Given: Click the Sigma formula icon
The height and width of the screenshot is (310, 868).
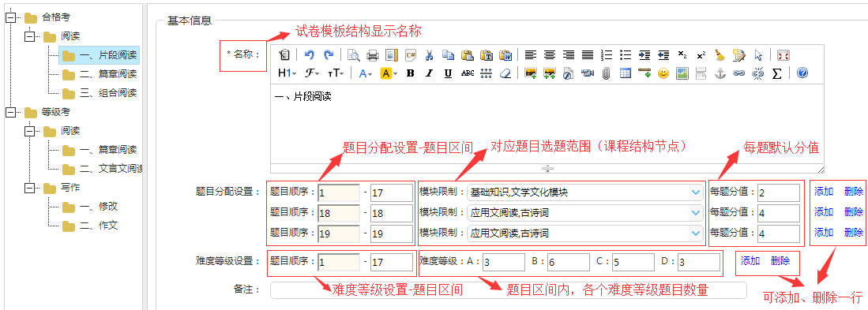Looking at the screenshot, I should [x=776, y=73].
